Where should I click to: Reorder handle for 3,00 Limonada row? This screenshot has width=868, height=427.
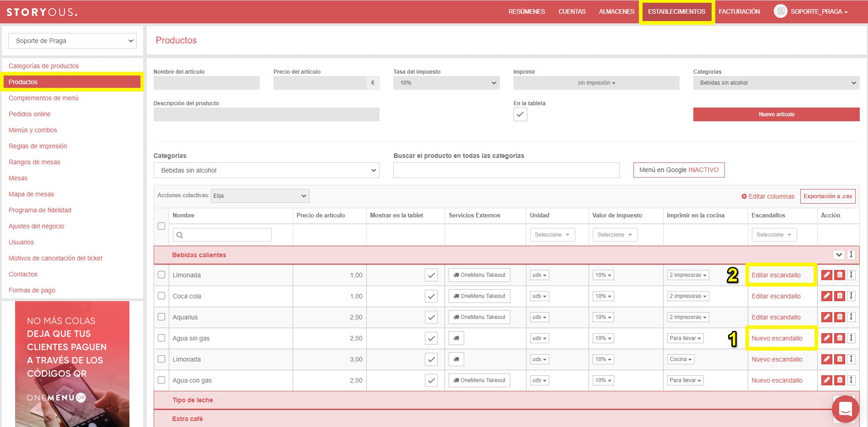851,359
